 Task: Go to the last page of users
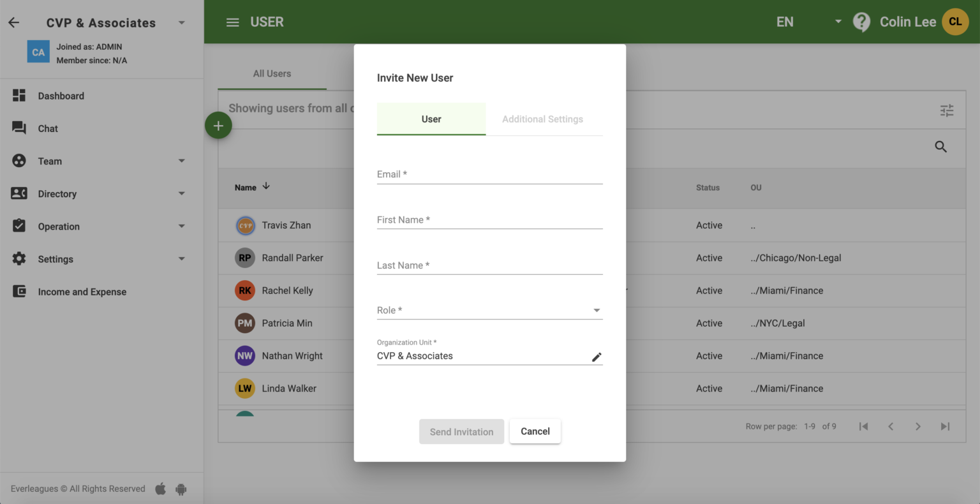(946, 426)
